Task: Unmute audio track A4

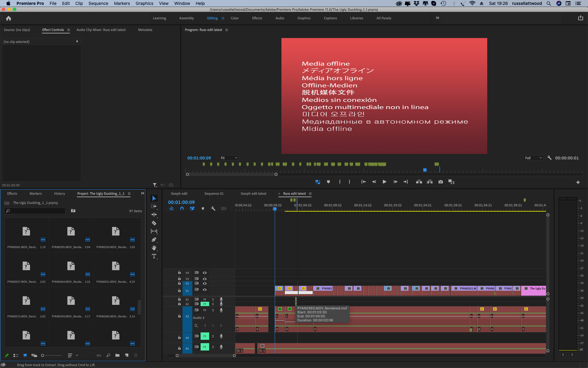Action: [x=205, y=336]
